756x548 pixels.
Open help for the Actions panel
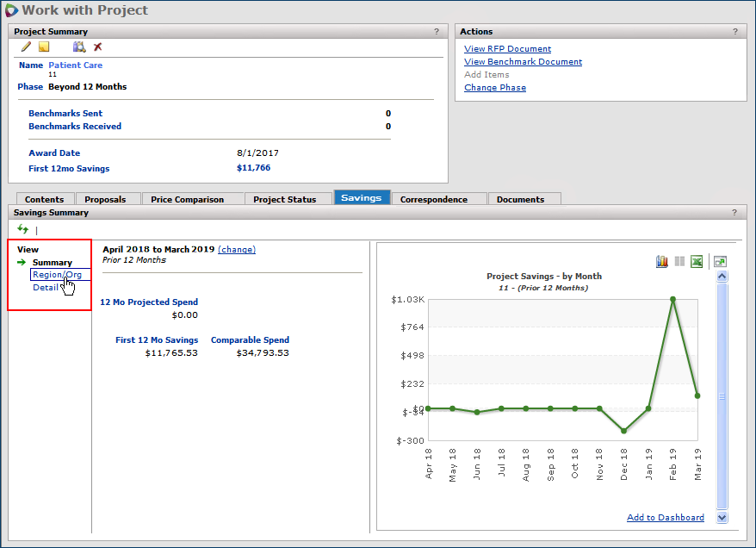(x=734, y=32)
